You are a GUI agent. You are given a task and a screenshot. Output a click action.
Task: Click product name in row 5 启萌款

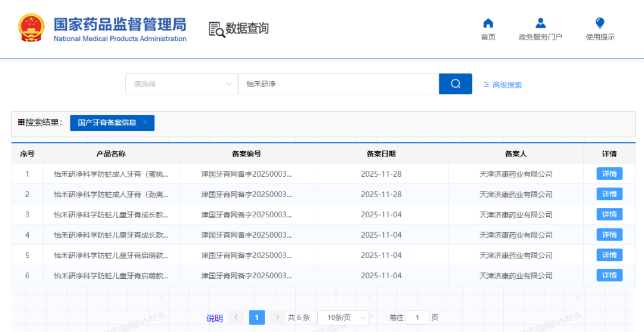[111, 256]
